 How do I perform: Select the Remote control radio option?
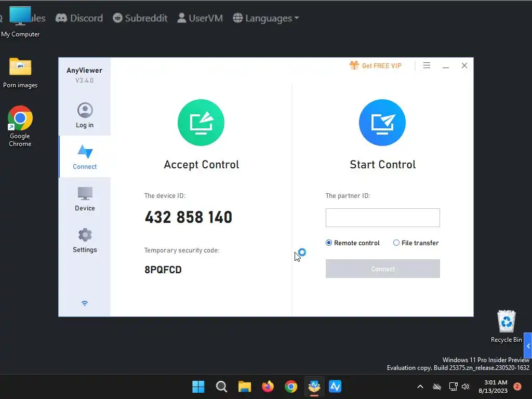click(x=353, y=243)
